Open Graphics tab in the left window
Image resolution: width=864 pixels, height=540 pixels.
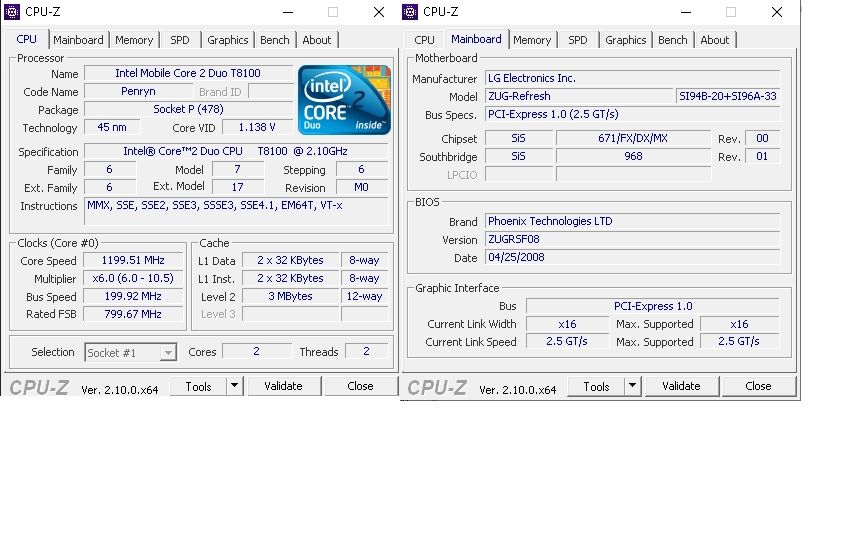228,40
